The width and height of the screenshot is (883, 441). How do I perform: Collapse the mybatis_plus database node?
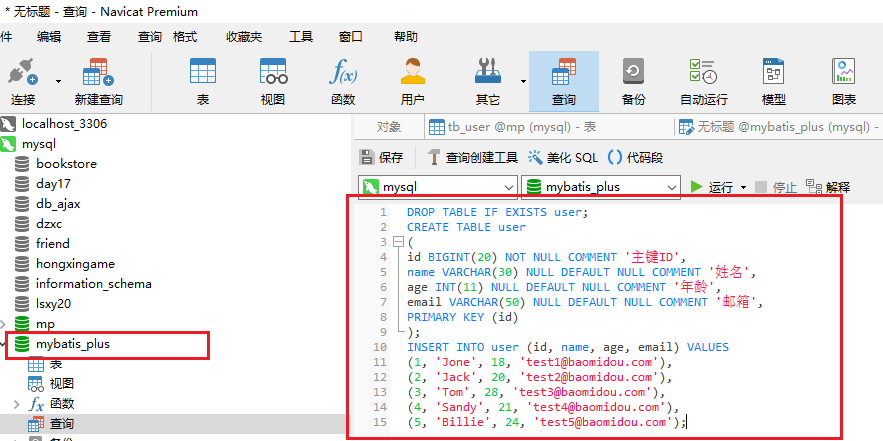point(4,344)
